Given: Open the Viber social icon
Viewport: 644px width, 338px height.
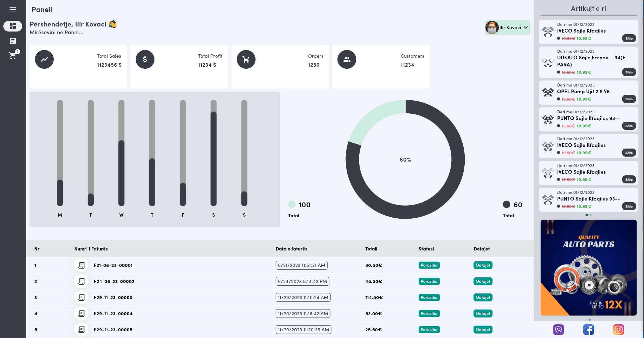Looking at the screenshot, I should [x=558, y=330].
